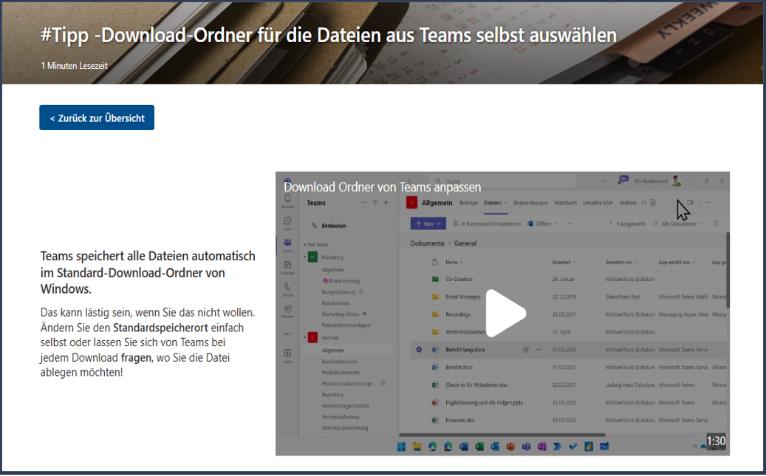Viewport: 766px width, 476px height.
Task: Go back via 'Zurück zur Übersicht' button
Action: click(97, 118)
